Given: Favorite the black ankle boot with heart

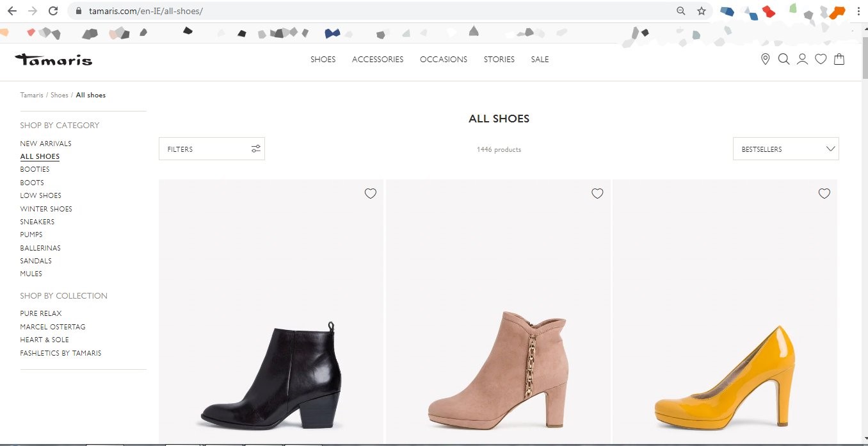Looking at the screenshot, I should [x=370, y=194].
